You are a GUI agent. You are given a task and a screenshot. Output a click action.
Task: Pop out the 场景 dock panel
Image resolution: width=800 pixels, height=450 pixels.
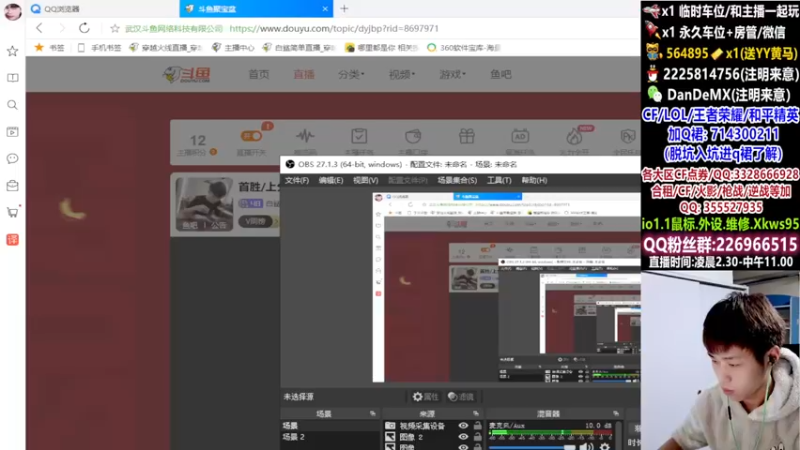coord(373,413)
